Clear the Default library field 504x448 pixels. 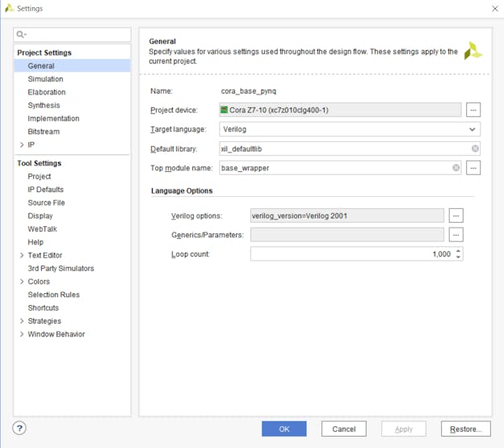[475, 149]
